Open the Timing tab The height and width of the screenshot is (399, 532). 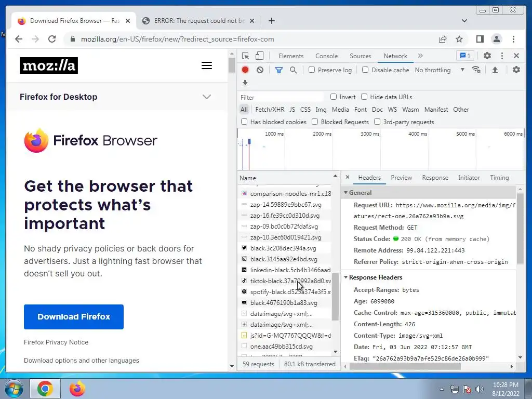[x=499, y=178]
